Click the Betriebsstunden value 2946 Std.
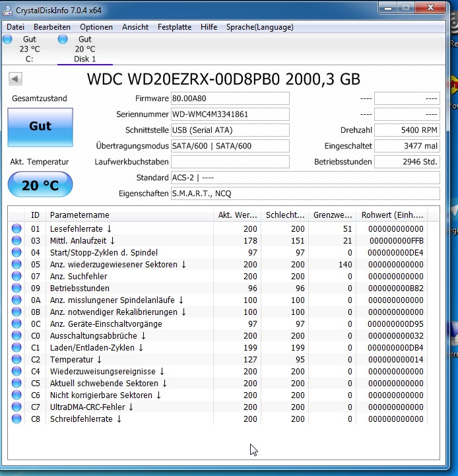Viewport: 458px width, 476px height. click(407, 162)
